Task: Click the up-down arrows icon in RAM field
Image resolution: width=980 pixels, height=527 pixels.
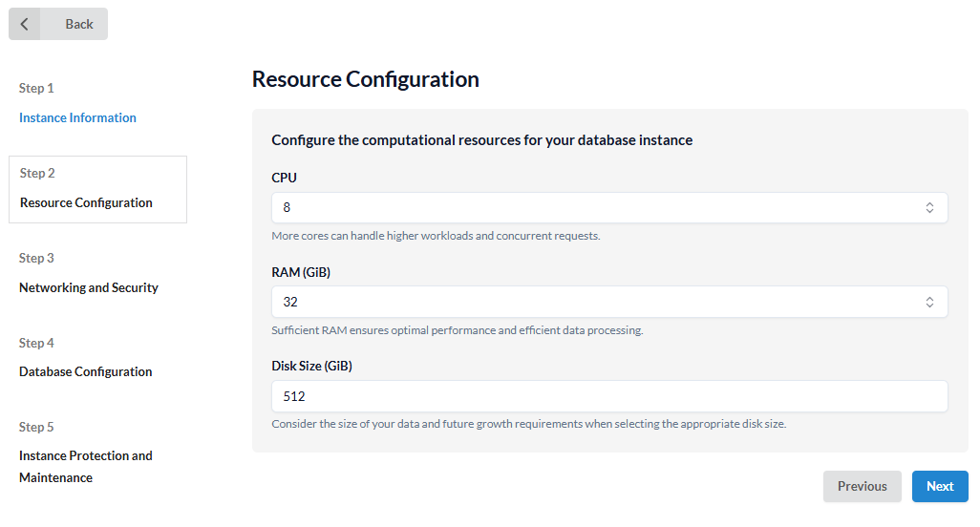Action: point(928,302)
